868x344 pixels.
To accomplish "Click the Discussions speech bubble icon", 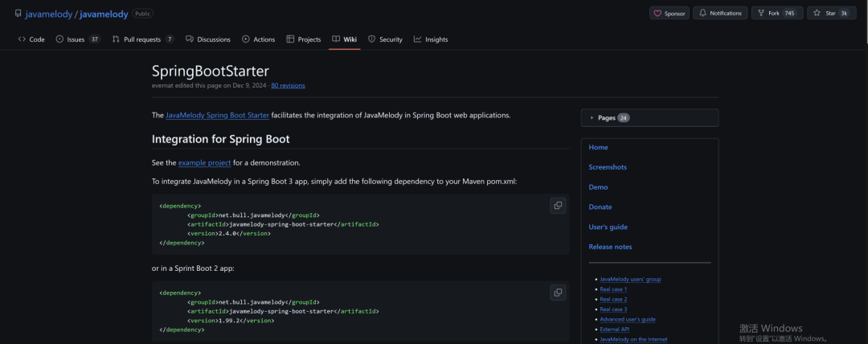I will tap(190, 39).
